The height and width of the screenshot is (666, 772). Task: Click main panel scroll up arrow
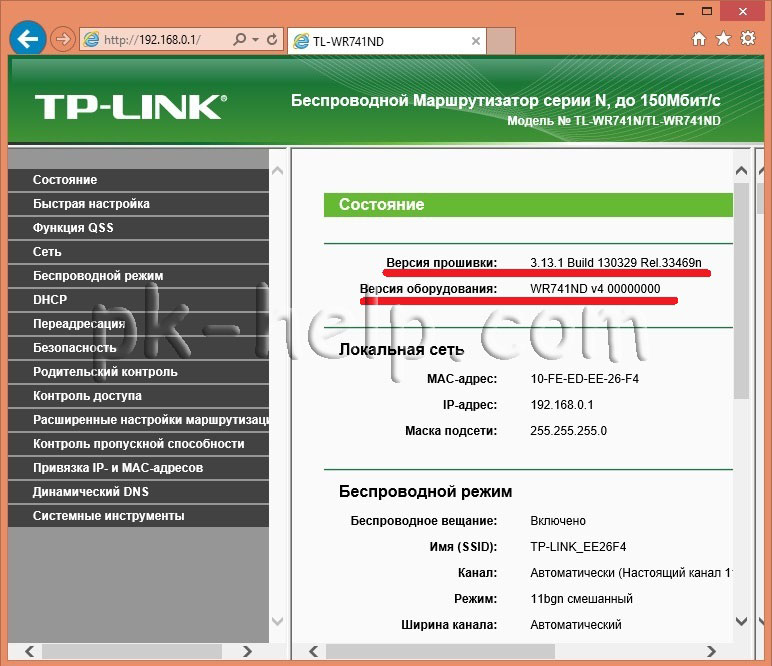pyautogui.click(x=741, y=171)
